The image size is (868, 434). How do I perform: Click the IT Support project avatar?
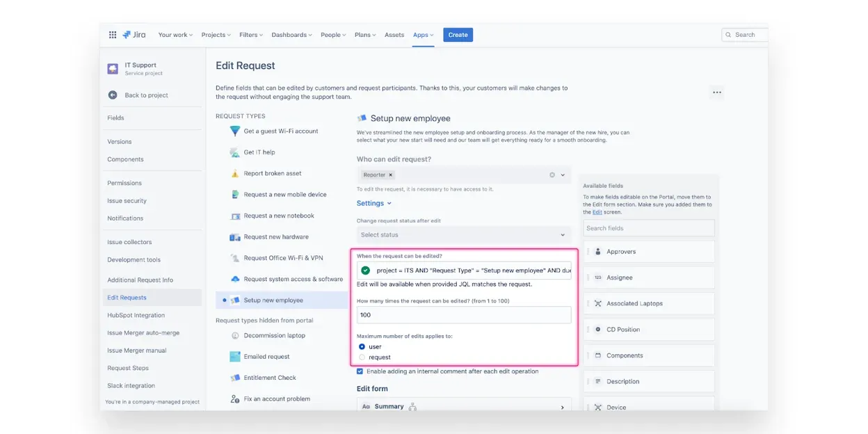(x=113, y=69)
